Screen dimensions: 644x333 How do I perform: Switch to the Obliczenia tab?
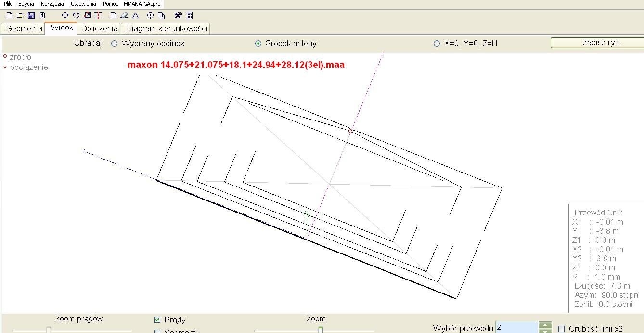tap(99, 28)
